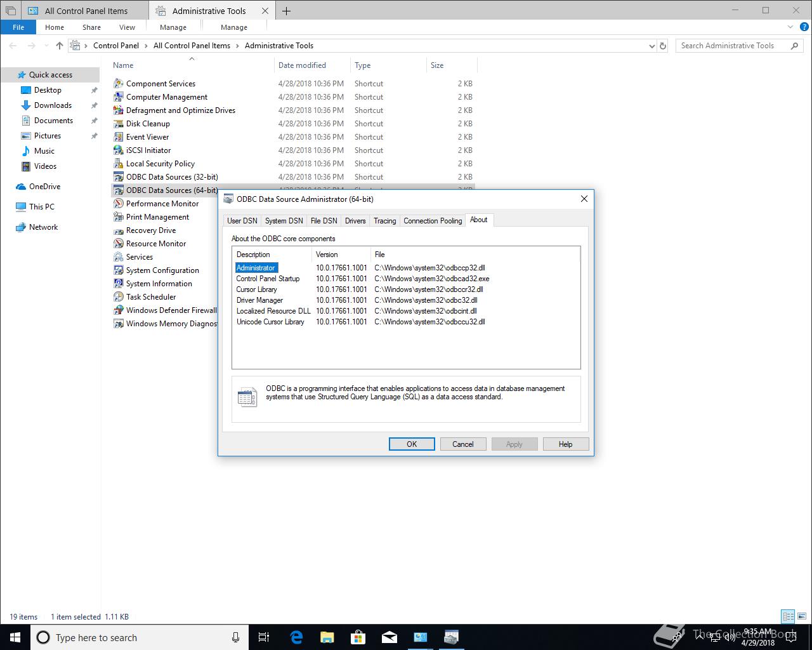This screenshot has height=650, width=812.
Task: Switch to large icons view button
Action: coord(801,616)
